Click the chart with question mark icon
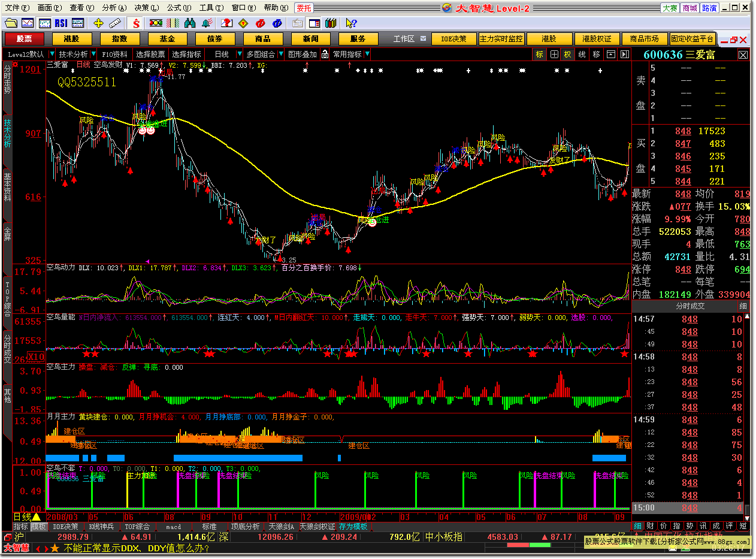 tap(226, 23)
